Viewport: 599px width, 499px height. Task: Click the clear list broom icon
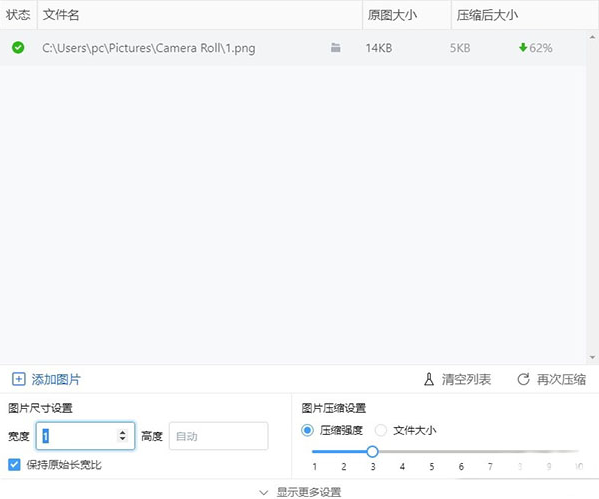(429, 379)
